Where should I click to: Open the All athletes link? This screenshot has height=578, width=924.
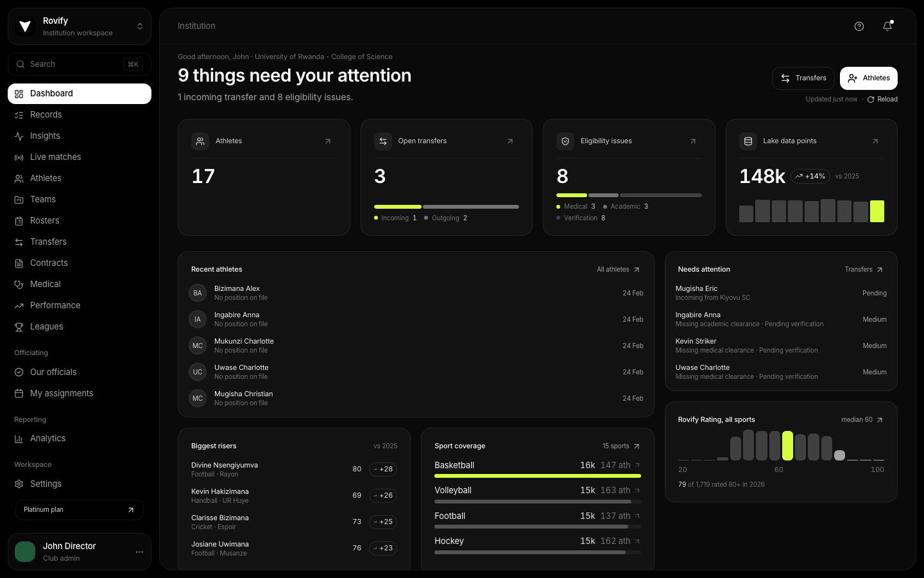(x=619, y=270)
